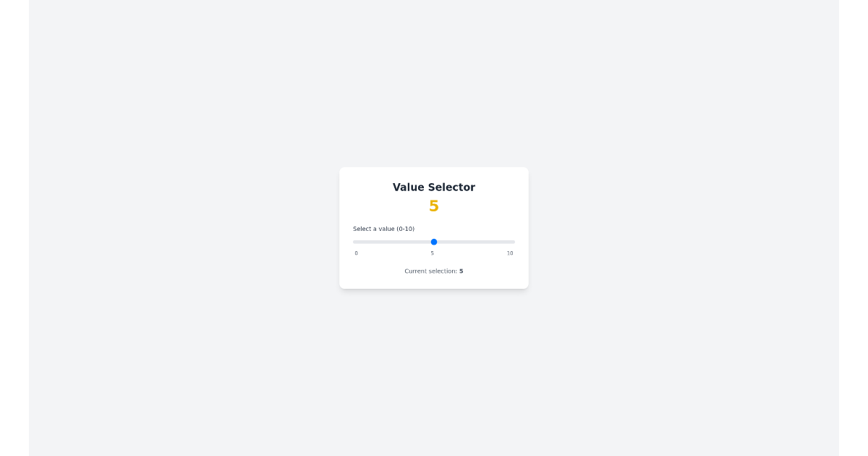Click the '5' tick label below the slider
Image resolution: width=868 pixels, height=456 pixels.
click(433, 253)
